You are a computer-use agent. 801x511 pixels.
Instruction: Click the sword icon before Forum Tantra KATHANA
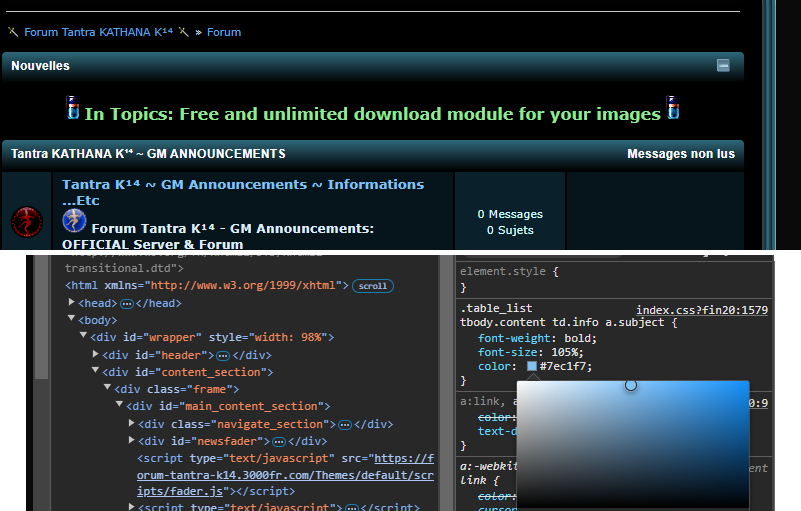pos(13,32)
